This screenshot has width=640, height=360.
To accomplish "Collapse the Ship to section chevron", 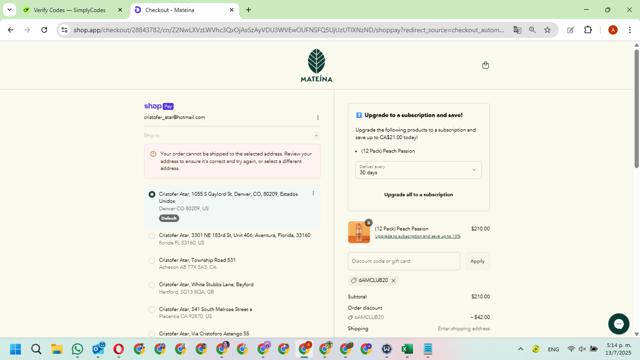I will pos(316,136).
